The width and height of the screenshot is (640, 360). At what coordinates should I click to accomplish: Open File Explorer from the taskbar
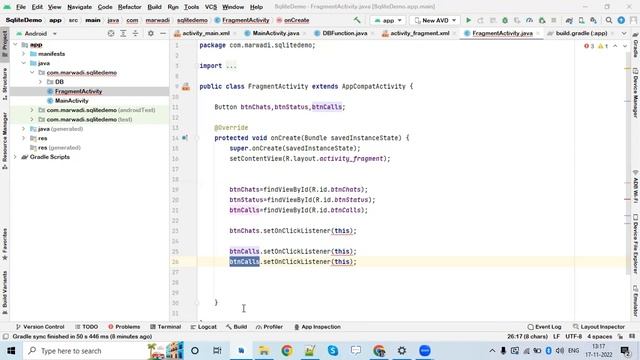tap(264, 351)
